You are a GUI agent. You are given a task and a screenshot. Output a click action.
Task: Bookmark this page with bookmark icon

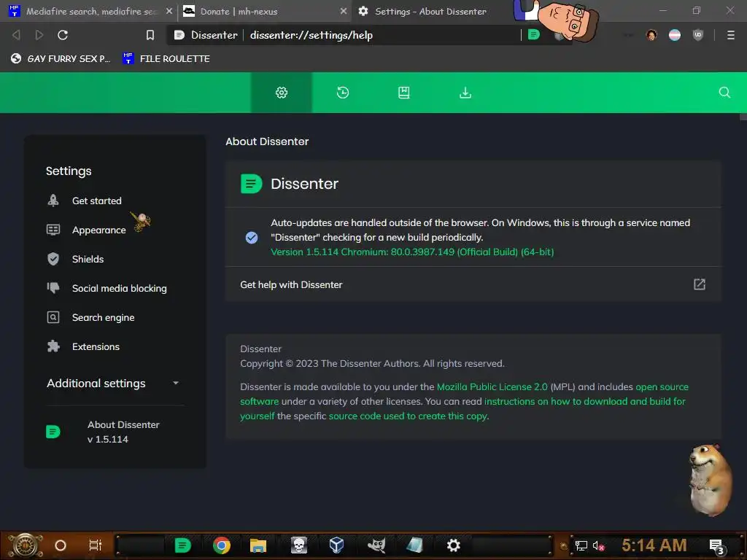click(x=150, y=35)
